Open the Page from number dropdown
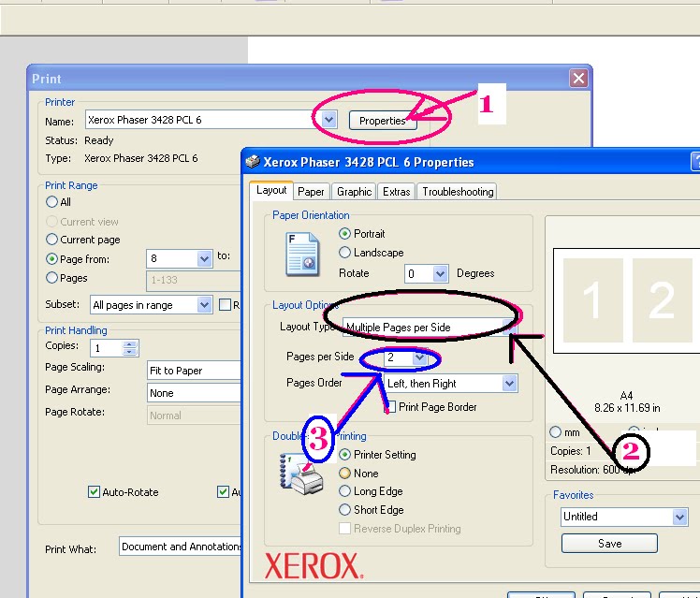Screen dimensions: 700x598 tap(204, 258)
